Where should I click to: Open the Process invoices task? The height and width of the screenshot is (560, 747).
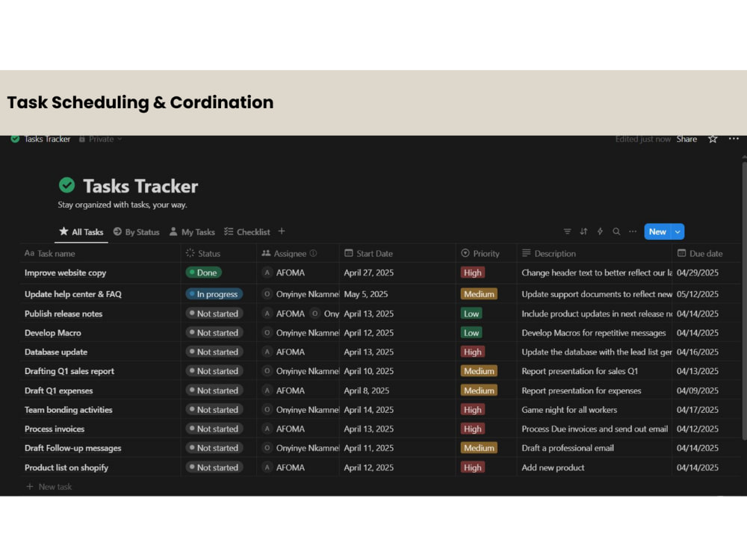(55, 429)
